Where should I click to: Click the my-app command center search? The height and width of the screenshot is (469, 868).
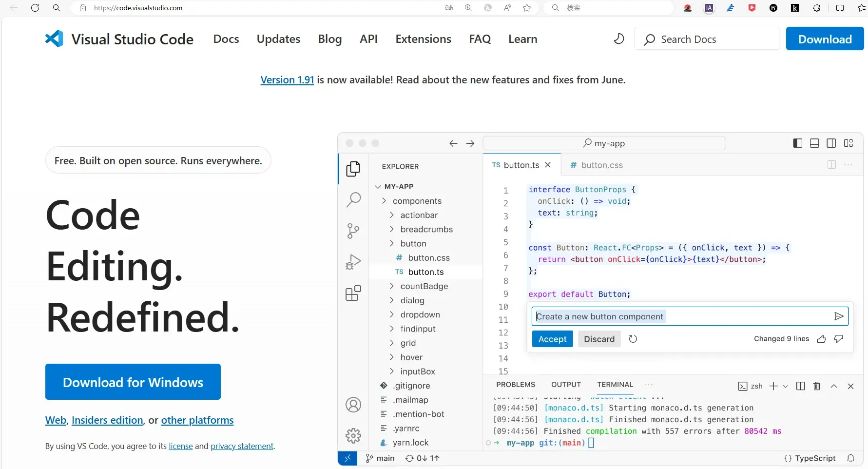[x=604, y=143]
